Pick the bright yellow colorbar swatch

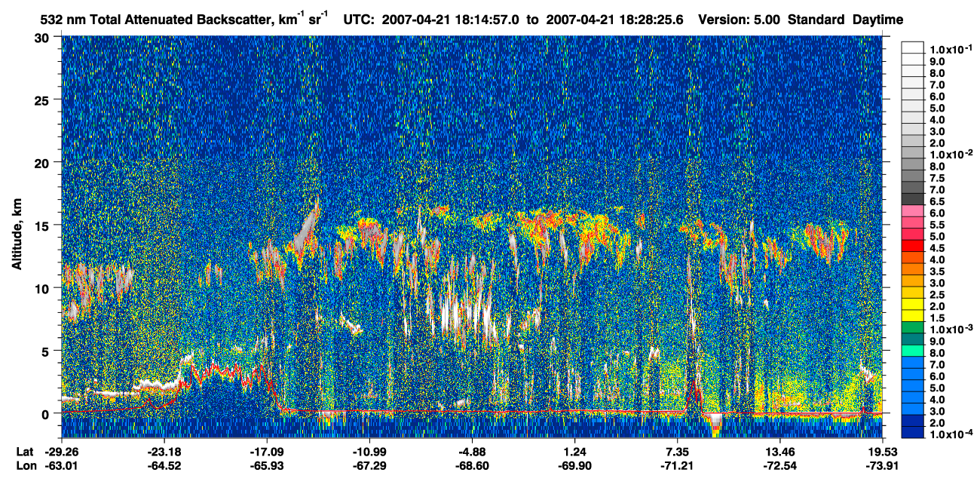(913, 304)
